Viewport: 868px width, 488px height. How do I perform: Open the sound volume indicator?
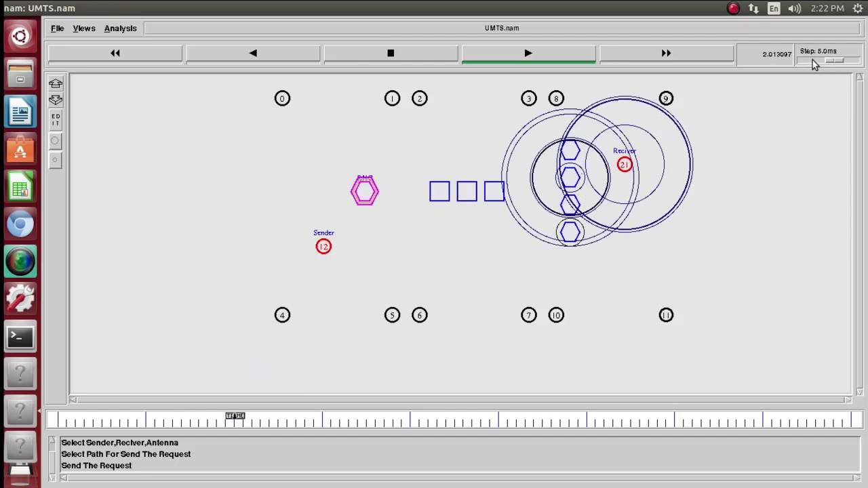click(x=795, y=8)
